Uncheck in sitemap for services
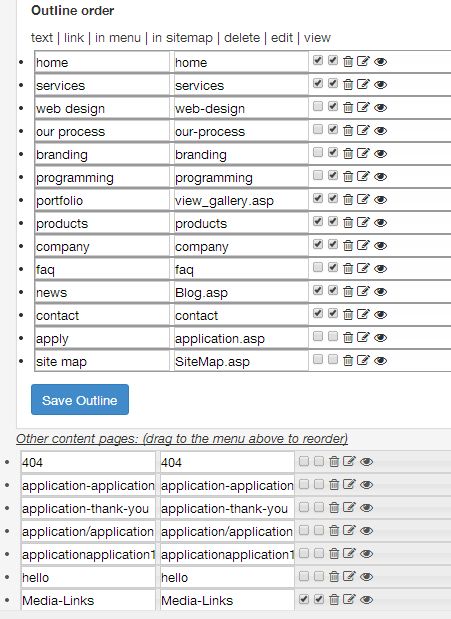The image size is (451, 619). point(333,83)
